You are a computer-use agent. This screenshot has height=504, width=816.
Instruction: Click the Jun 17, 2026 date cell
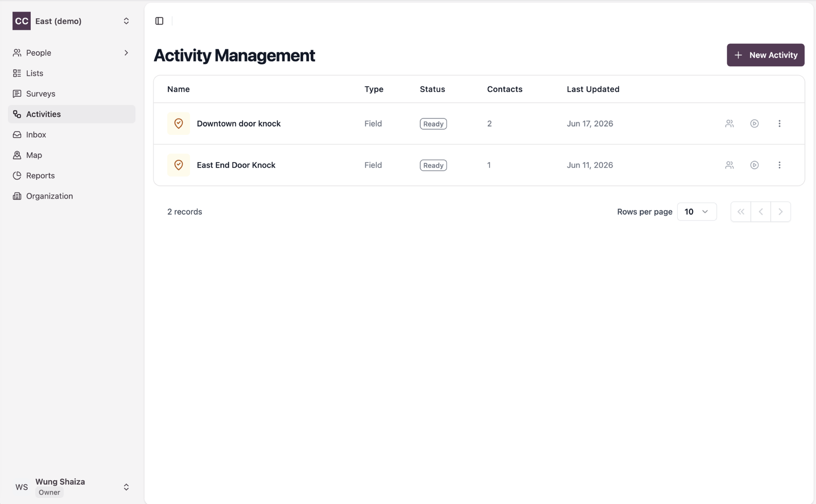pyautogui.click(x=590, y=124)
